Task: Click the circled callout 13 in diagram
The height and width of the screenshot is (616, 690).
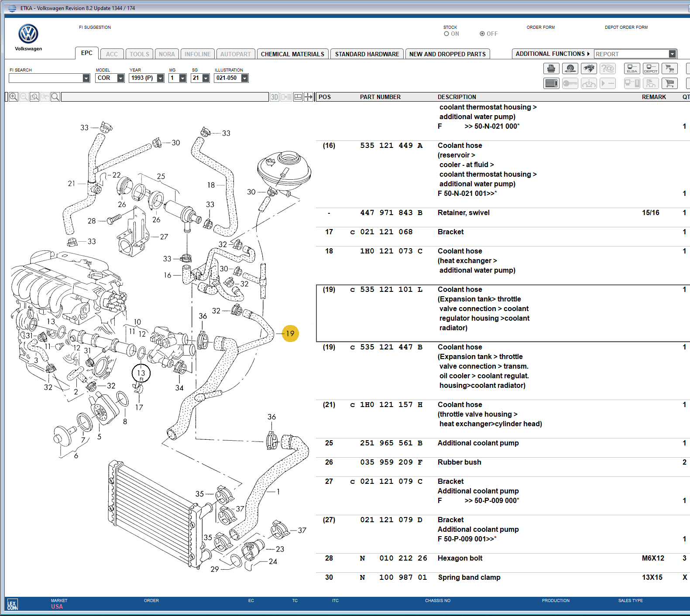Action: coord(141,373)
